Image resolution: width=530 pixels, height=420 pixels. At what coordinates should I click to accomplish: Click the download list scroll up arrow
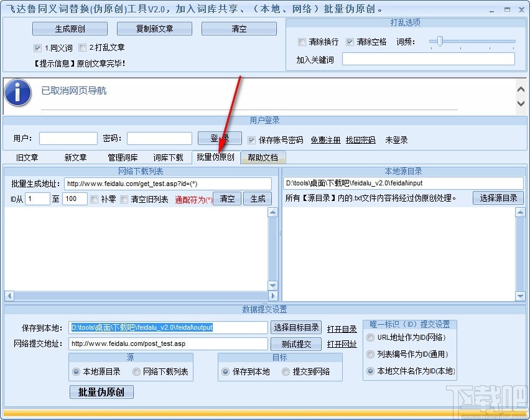pos(272,212)
